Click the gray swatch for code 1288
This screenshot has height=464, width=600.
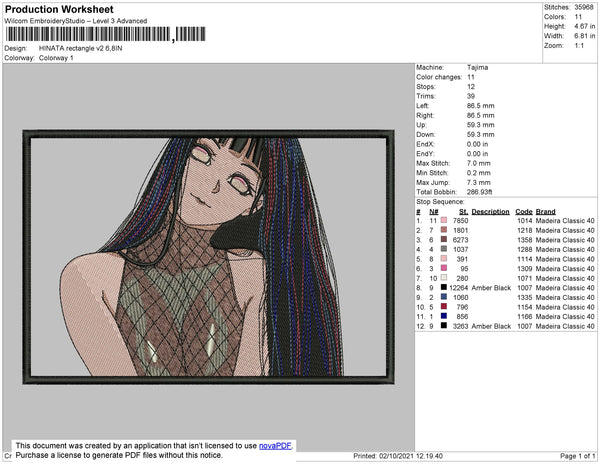(x=444, y=249)
